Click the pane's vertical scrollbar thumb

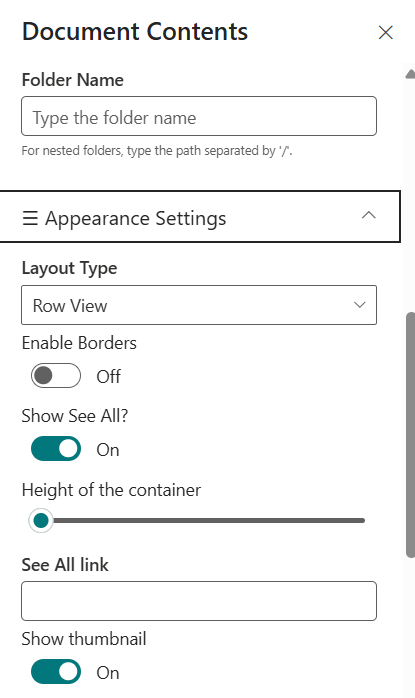click(411, 434)
